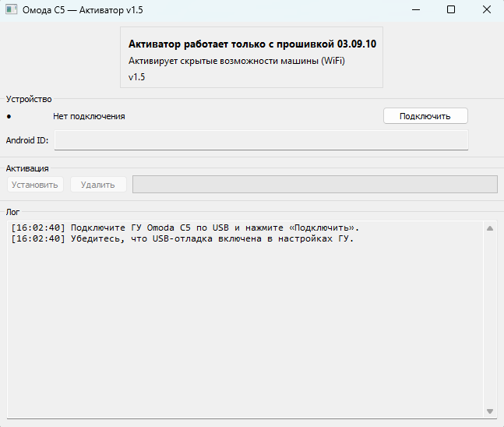This screenshot has height=427, width=504.
Task: Click the Удалить button
Action: tap(98, 185)
